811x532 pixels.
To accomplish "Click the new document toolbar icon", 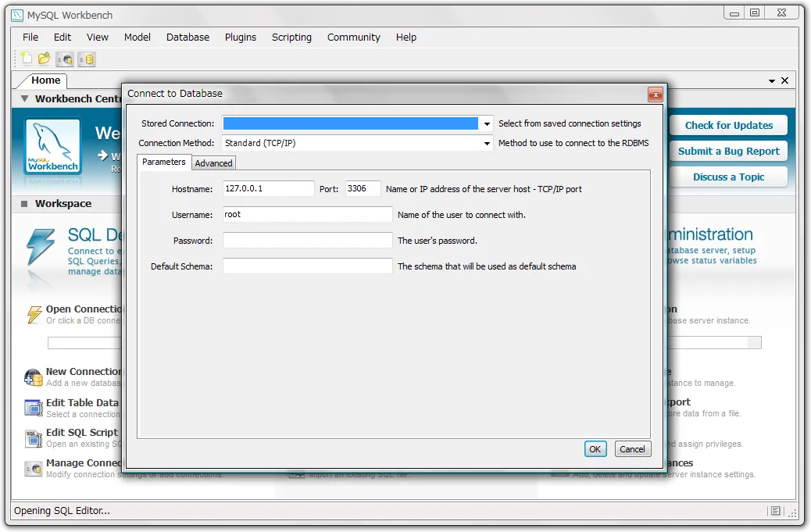I will pos(27,59).
